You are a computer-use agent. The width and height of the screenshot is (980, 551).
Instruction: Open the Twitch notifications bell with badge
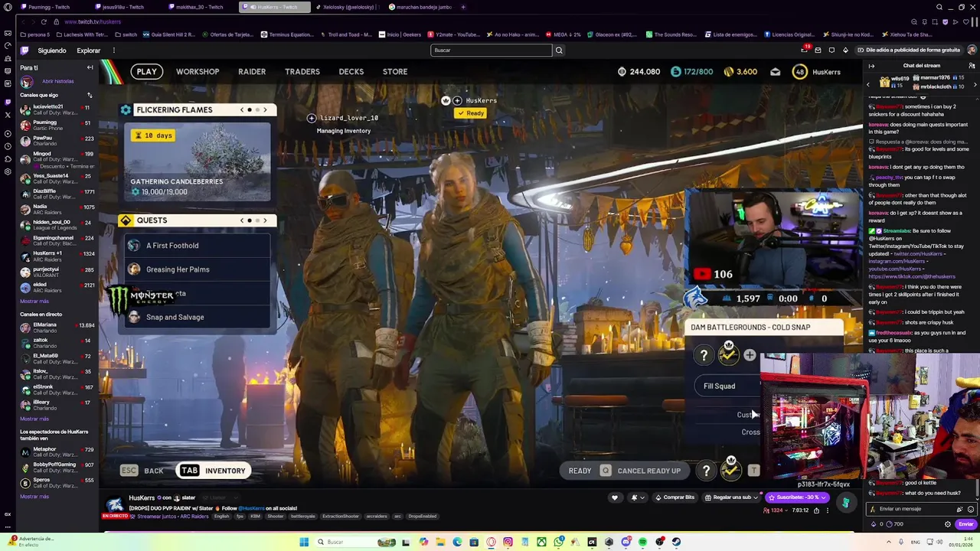(x=804, y=50)
